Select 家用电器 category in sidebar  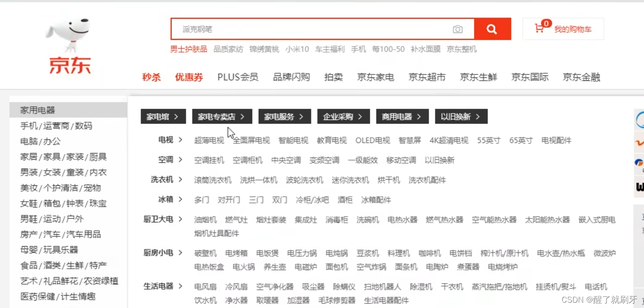click(x=68, y=110)
